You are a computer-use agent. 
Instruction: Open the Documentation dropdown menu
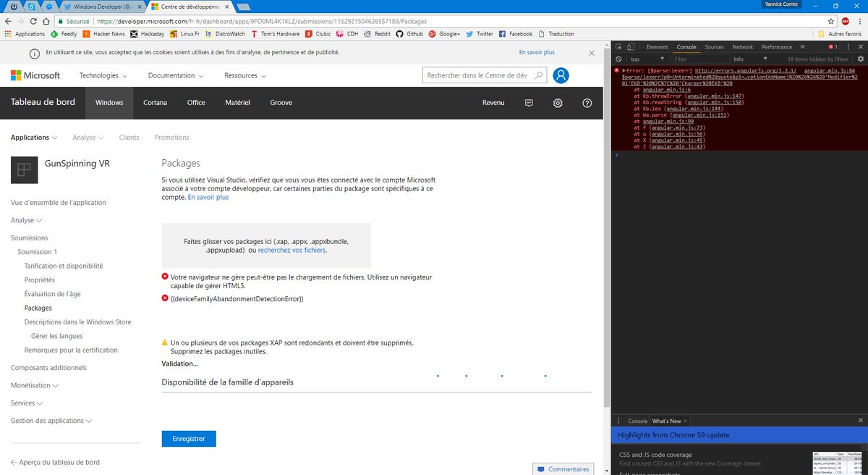coord(176,75)
